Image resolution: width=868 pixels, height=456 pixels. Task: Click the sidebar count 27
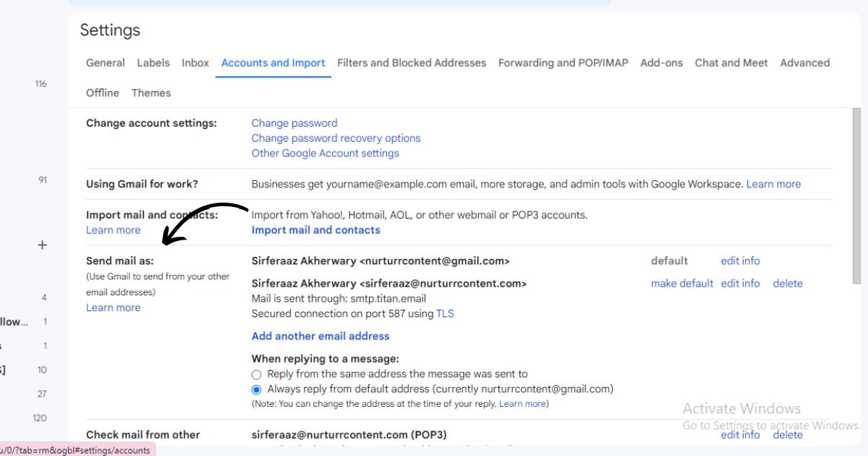coord(43,394)
